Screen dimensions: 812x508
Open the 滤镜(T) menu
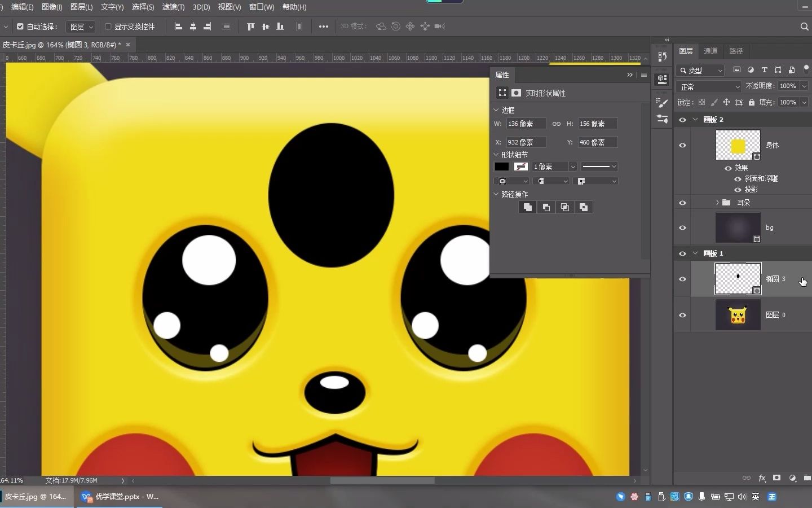point(173,7)
